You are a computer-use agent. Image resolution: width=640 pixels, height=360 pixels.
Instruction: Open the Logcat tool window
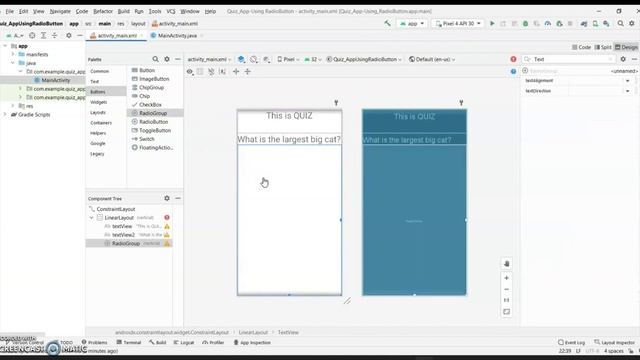coord(184,342)
